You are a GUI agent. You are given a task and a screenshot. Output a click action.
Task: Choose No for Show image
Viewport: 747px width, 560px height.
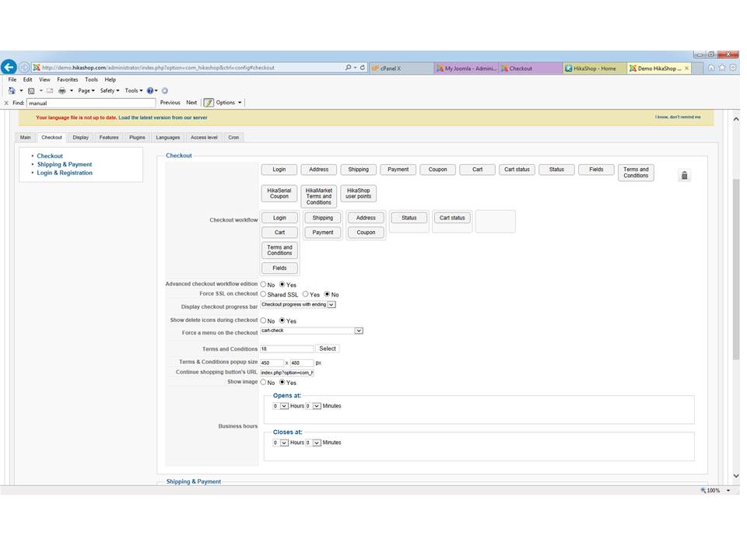263,383
